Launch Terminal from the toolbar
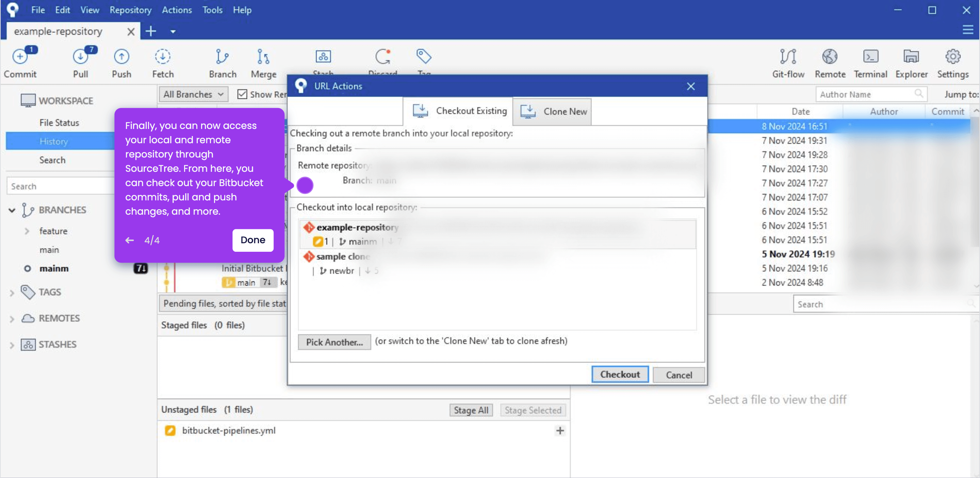This screenshot has width=980, height=478. click(x=870, y=63)
